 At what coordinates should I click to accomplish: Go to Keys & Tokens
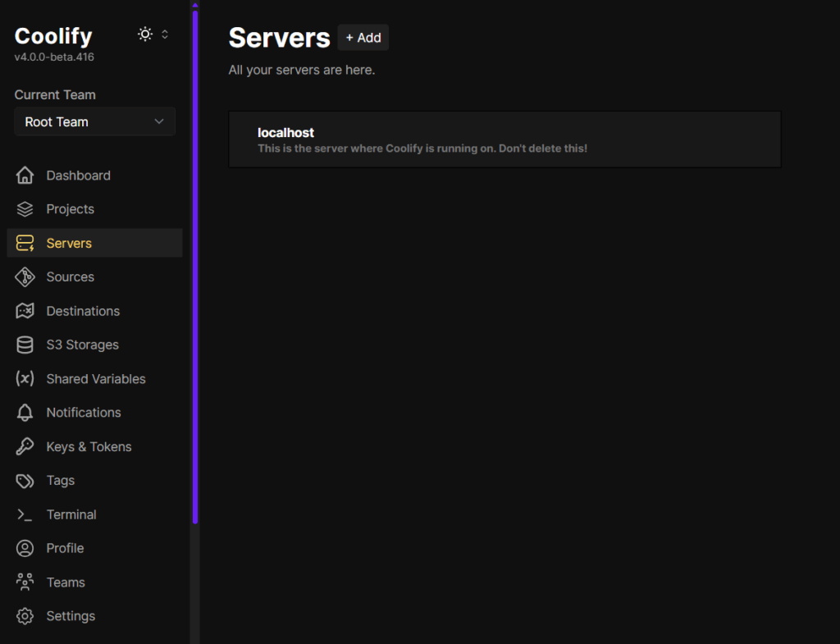click(95, 446)
